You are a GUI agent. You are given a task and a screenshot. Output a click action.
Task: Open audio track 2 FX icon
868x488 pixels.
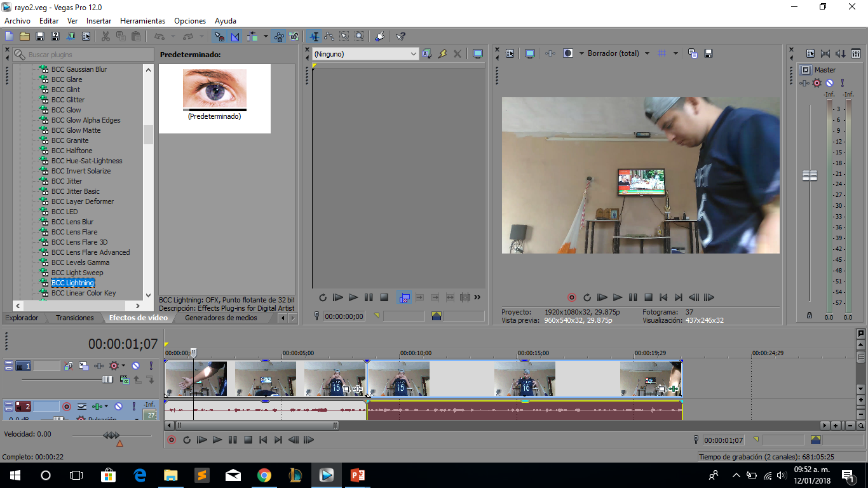(97, 406)
